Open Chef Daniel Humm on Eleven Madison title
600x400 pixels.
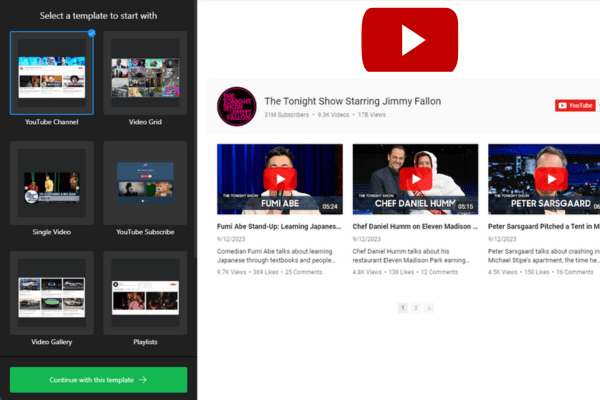414,227
